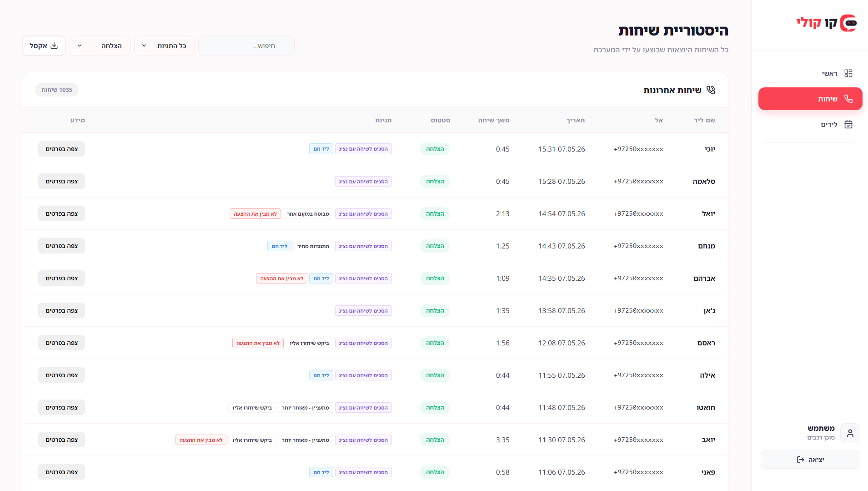This screenshot has height=491, width=868.
Task: Click the duration 3:35 in יואב's row
Action: pyautogui.click(x=502, y=440)
